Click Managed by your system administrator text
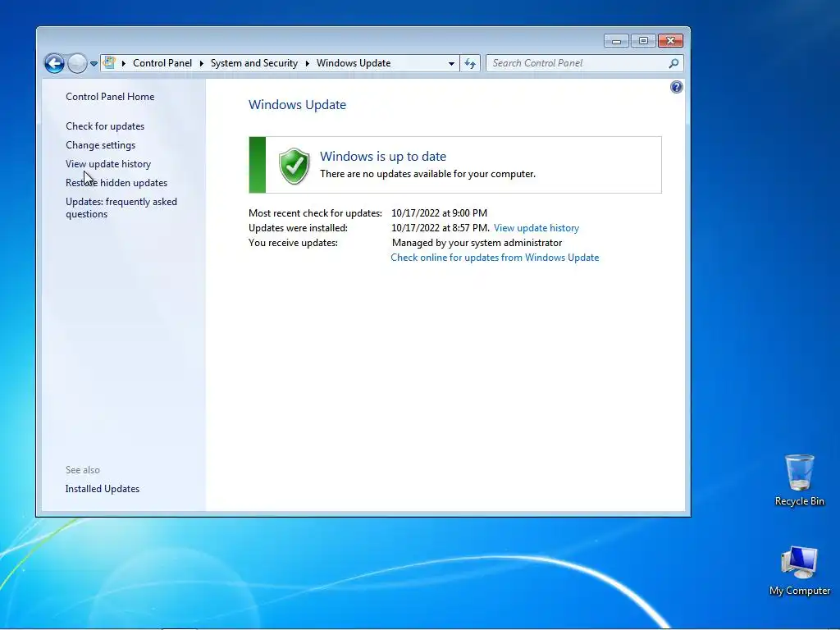The height and width of the screenshot is (630, 840). coord(477,243)
